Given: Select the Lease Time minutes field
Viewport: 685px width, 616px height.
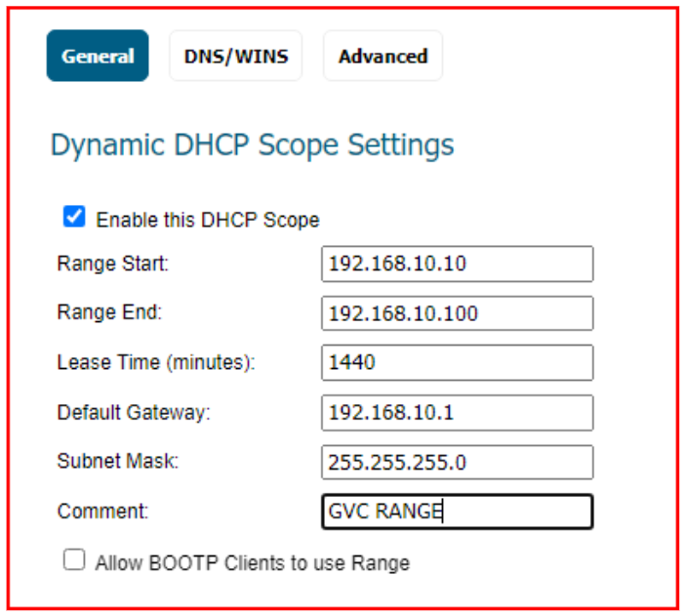Looking at the screenshot, I should [x=457, y=363].
